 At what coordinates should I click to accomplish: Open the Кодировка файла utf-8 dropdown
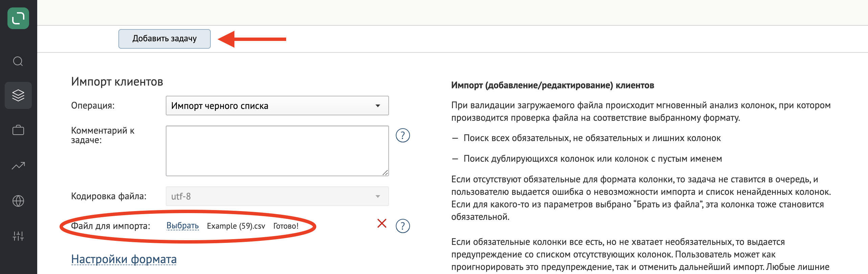pos(277,196)
